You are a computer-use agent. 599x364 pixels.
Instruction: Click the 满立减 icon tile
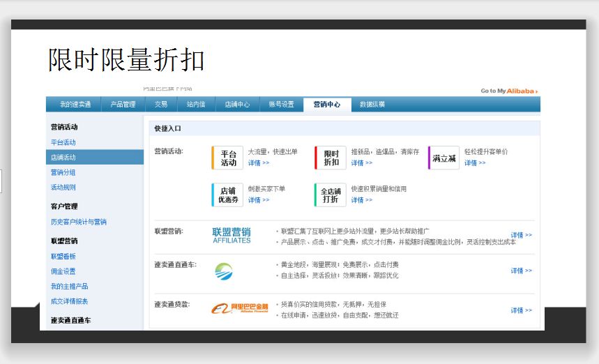[x=443, y=158]
